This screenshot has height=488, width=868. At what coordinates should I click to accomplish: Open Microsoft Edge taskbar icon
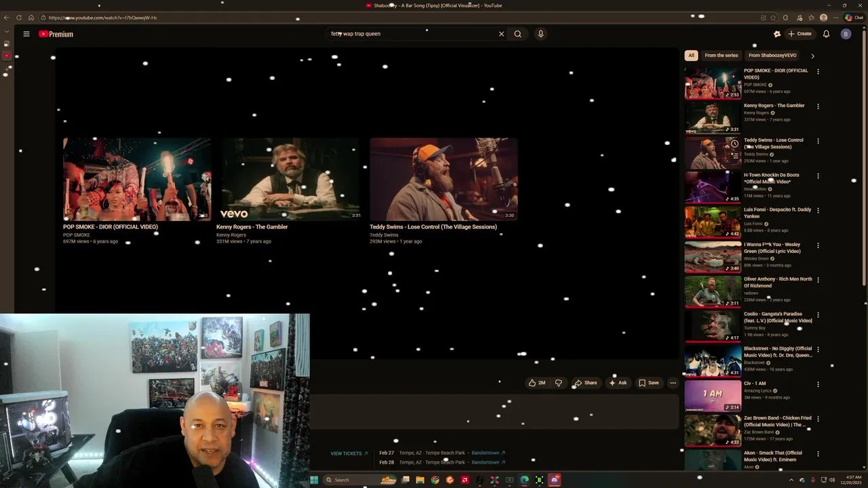pyautogui.click(x=524, y=480)
